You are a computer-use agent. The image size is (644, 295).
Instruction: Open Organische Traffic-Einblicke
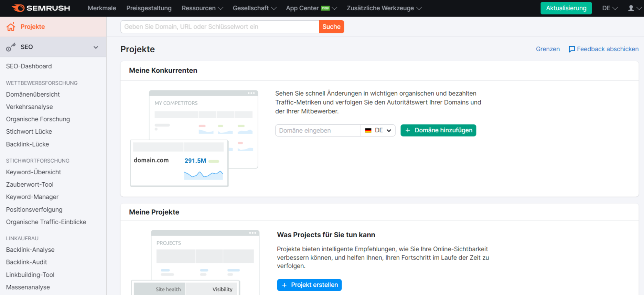click(x=46, y=222)
